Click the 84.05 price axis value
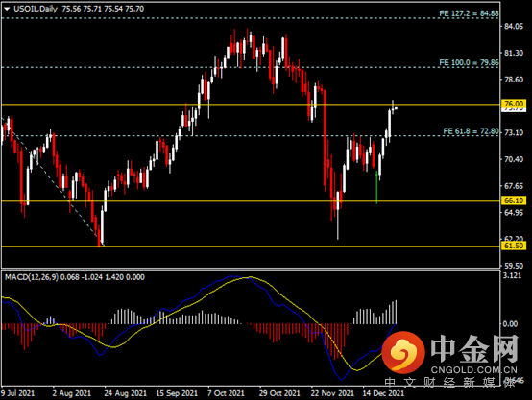 coord(514,27)
